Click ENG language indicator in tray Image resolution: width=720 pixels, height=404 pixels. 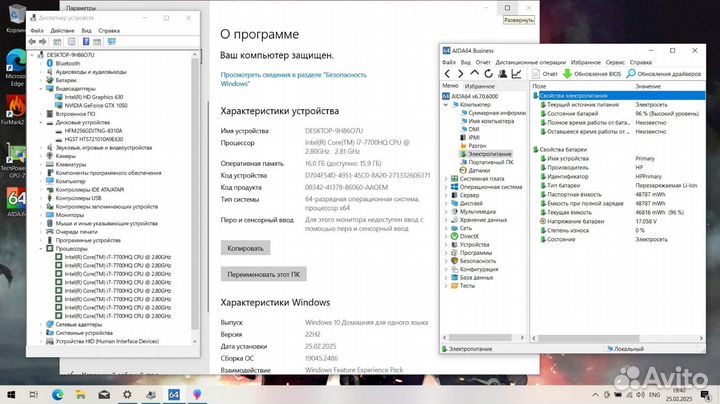pos(654,394)
